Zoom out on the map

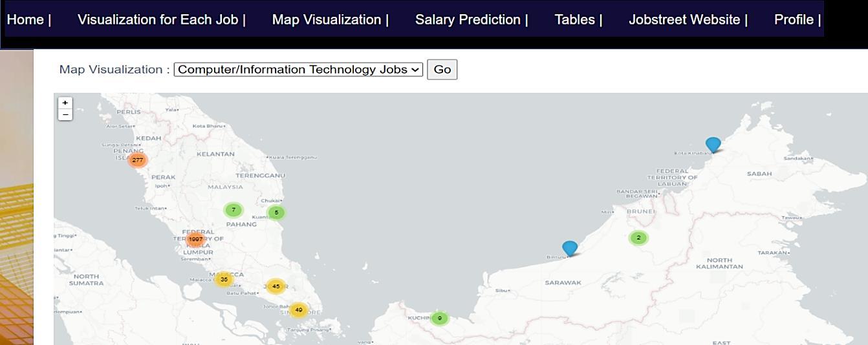[65, 114]
